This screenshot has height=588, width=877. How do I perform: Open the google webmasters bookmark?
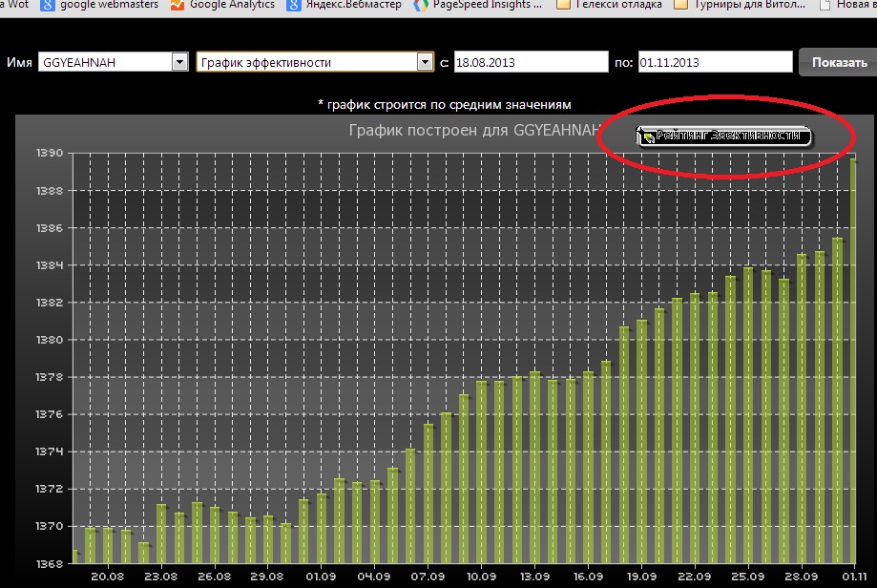101,5
